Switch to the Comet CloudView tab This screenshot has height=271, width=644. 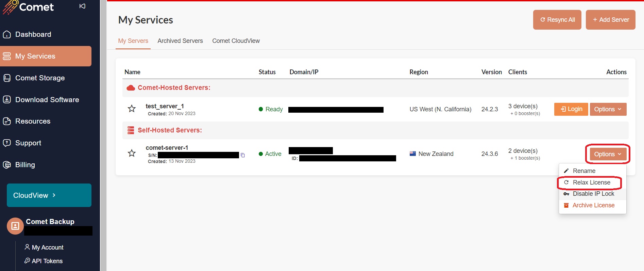click(236, 41)
